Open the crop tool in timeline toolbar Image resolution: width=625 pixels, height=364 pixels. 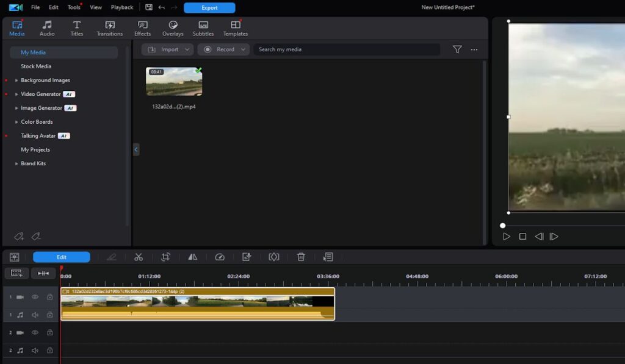tap(165, 257)
